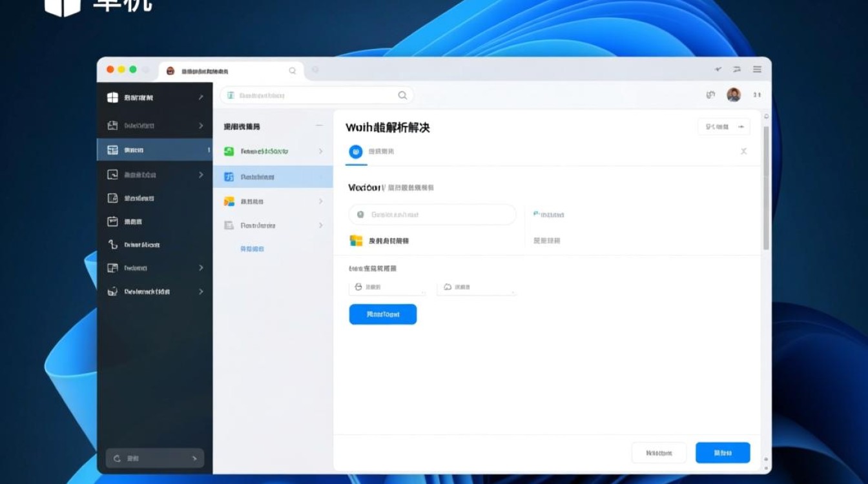868x484 pixels.
Task: Click the calendar icon in the dark sidebar
Action: click(x=112, y=221)
